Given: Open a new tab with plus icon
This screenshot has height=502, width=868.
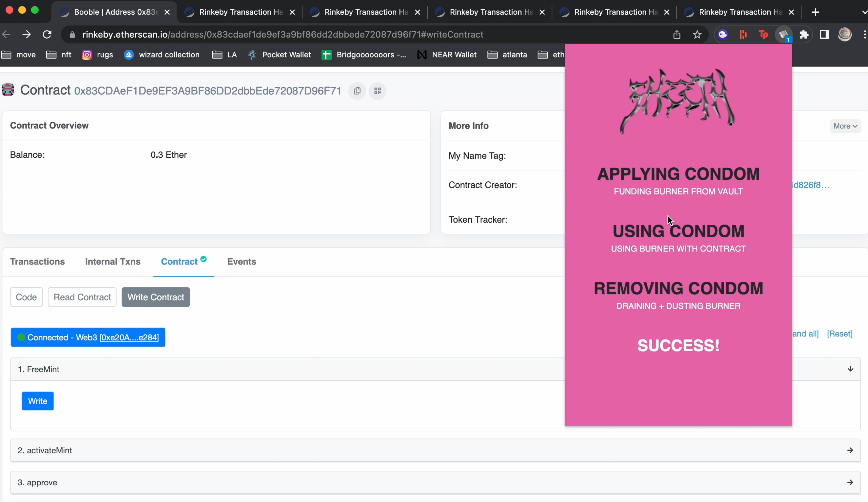Looking at the screenshot, I should click(x=815, y=12).
